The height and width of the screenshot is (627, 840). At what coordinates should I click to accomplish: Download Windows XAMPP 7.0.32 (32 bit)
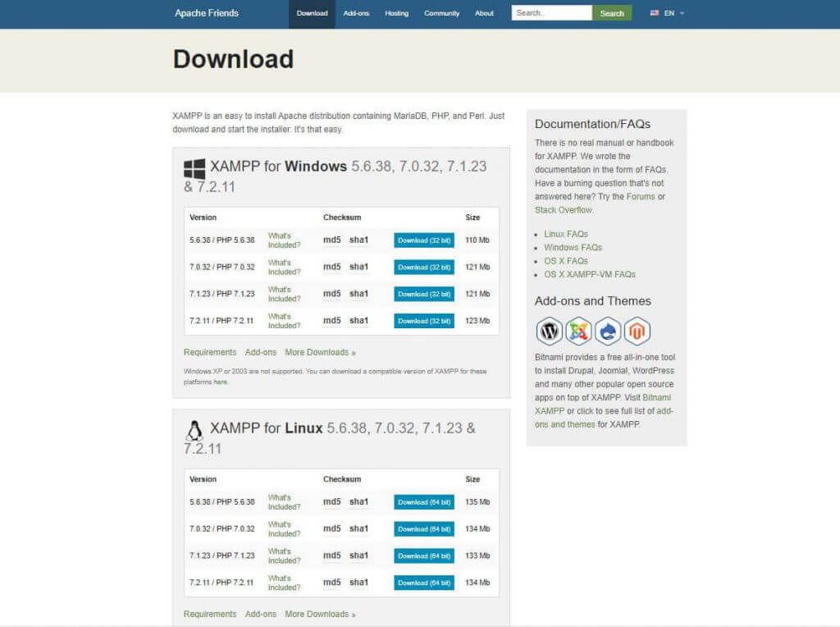(x=424, y=267)
